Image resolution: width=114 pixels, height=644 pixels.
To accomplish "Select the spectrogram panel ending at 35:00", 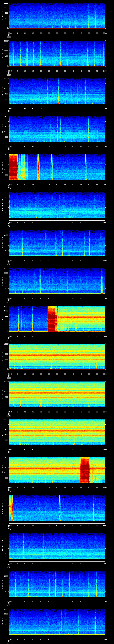I will click(x=57, y=470).
